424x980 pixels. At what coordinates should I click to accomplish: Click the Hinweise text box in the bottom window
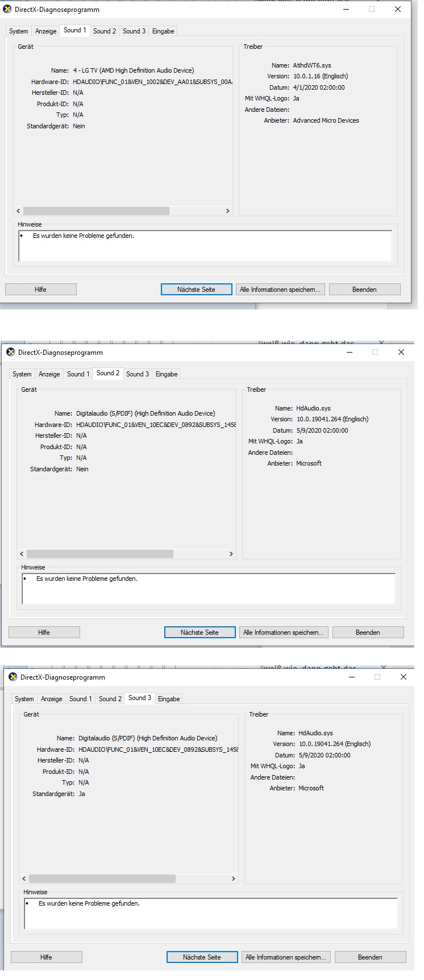point(211,914)
